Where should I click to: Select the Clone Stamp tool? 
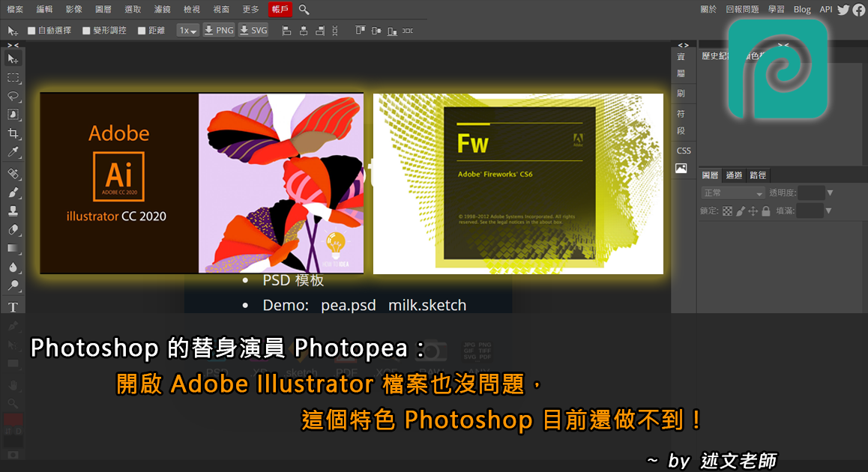tap(13, 211)
